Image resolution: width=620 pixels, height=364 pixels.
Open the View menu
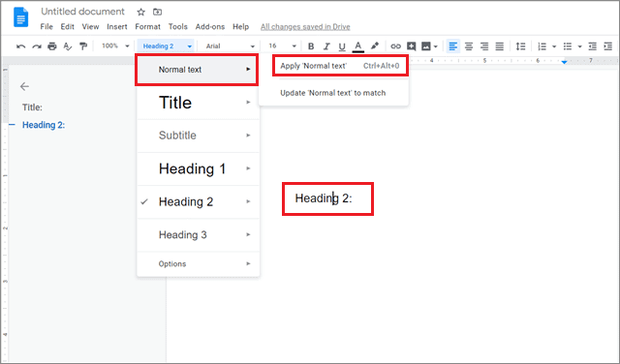pyautogui.click(x=90, y=27)
